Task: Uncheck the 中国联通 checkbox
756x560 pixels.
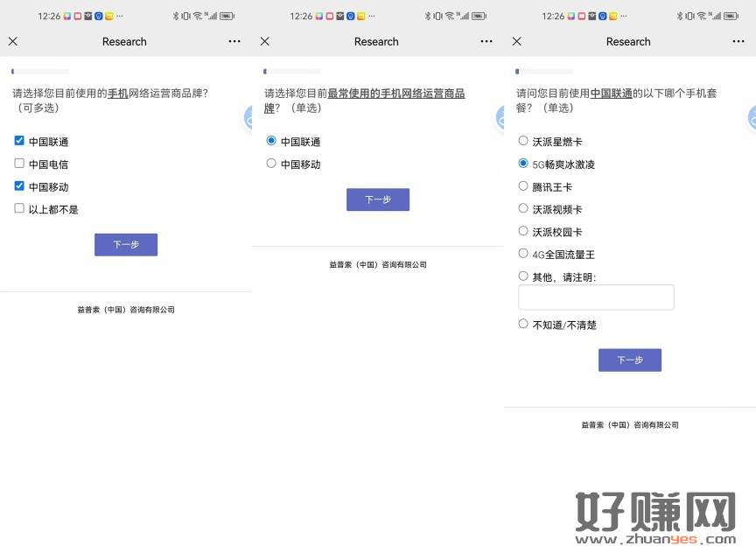Action: [19, 141]
